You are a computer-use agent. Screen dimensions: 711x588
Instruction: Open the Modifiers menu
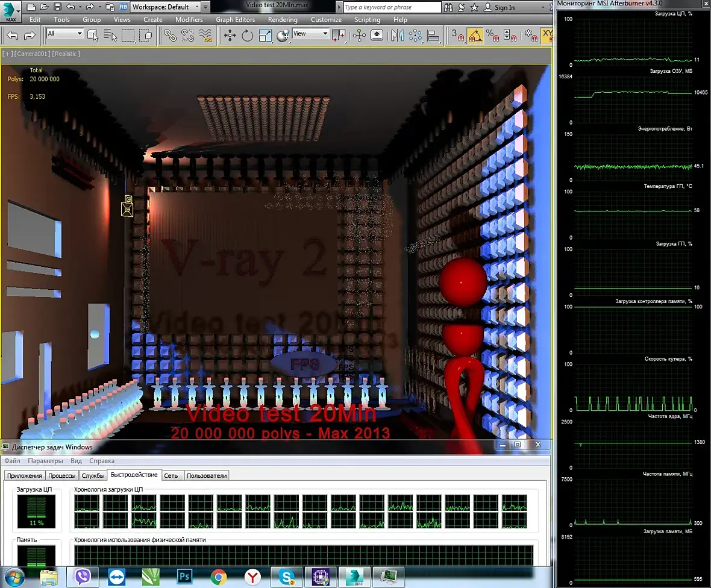[x=189, y=19]
